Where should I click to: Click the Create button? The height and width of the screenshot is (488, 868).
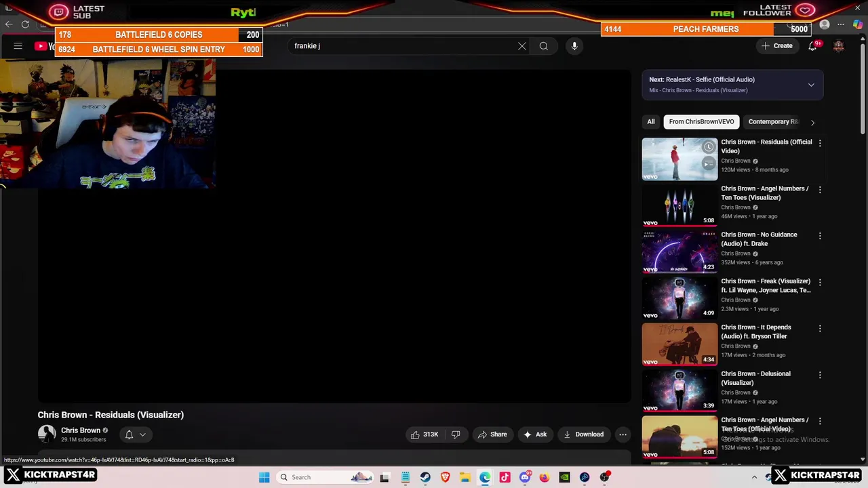click(776, 46)
